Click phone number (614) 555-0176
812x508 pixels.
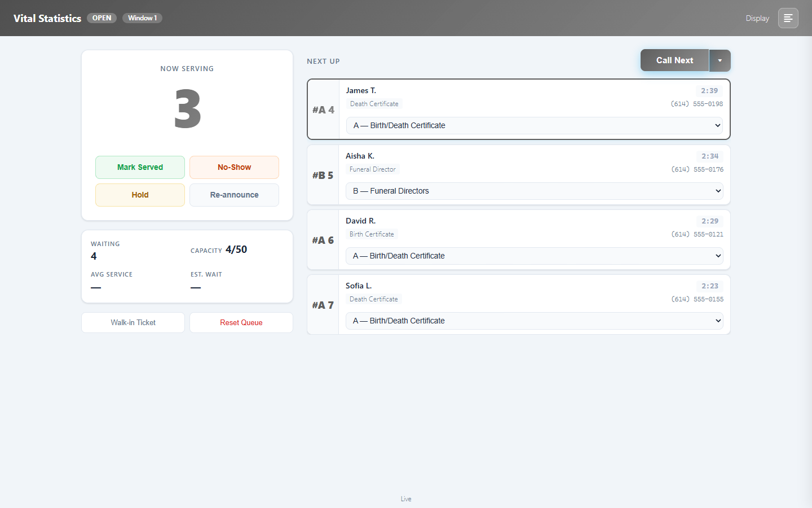click(698, 169)
